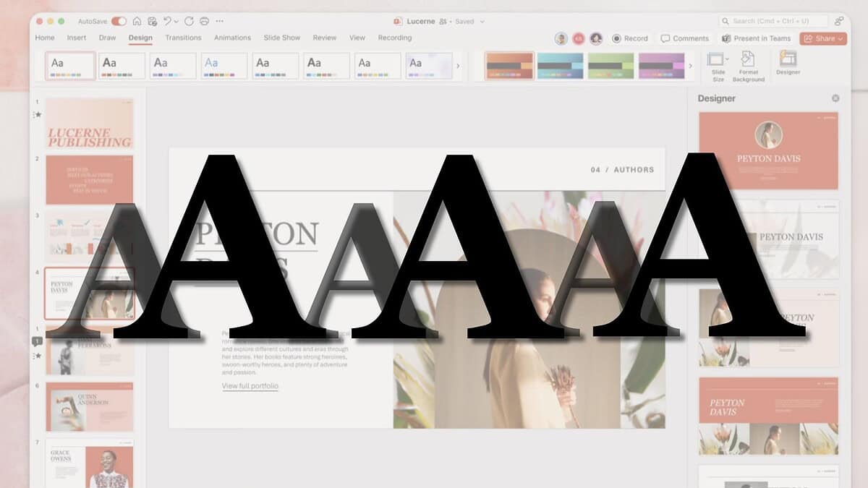Open the more options ellipsis in title bar

click(220, 22)
